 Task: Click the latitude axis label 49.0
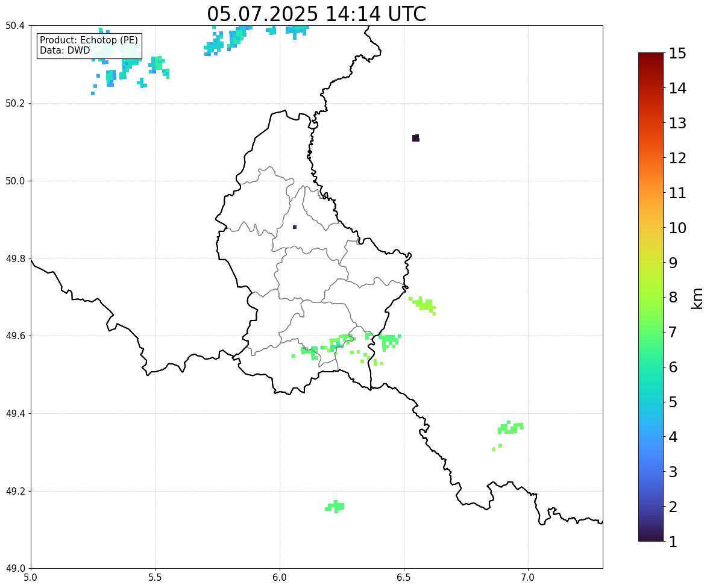(x=15, y=569)
